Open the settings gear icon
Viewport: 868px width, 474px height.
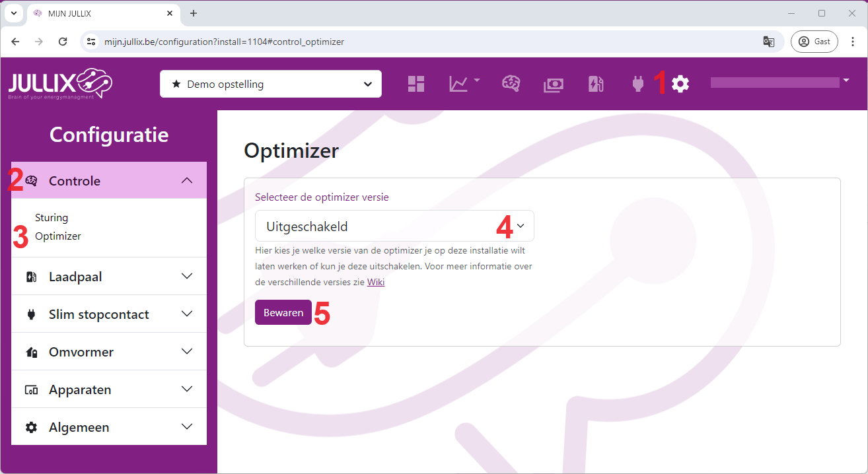coord(680,84)
